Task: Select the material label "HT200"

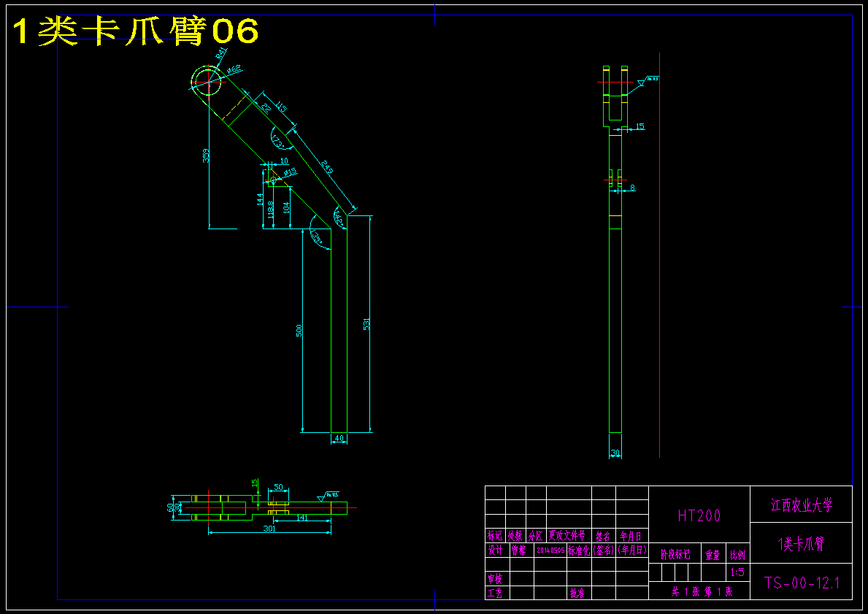Action: point(699,516)
